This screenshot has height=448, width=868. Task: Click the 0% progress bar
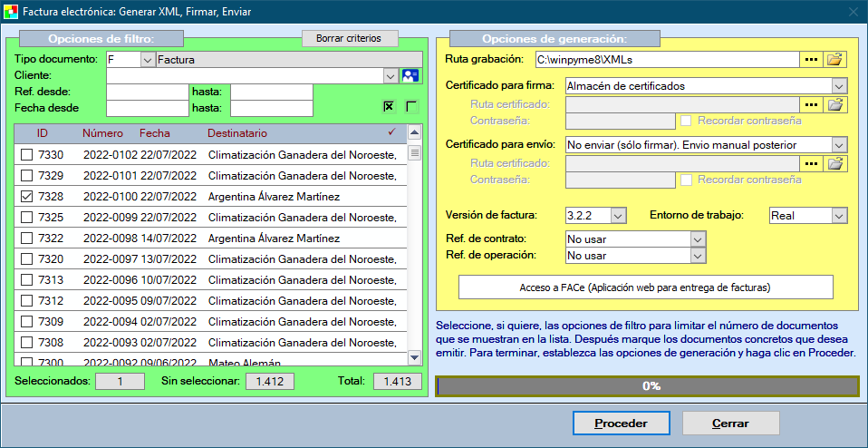(647, 386)
